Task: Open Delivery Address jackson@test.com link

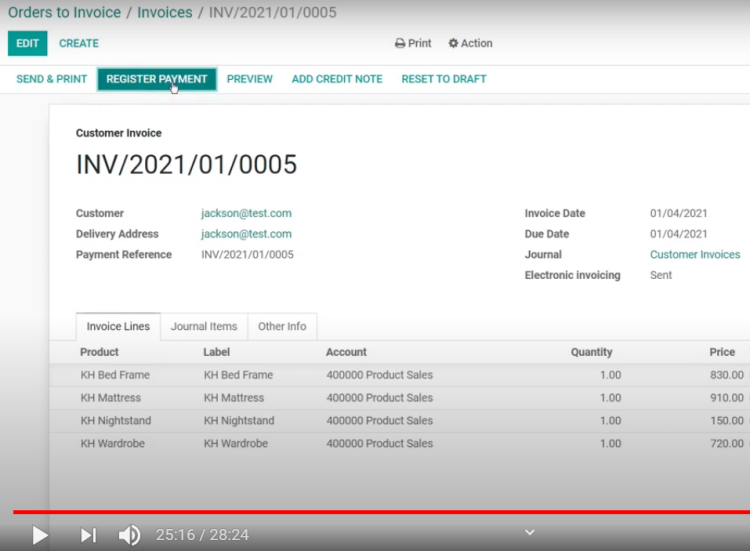Action: 246,234
